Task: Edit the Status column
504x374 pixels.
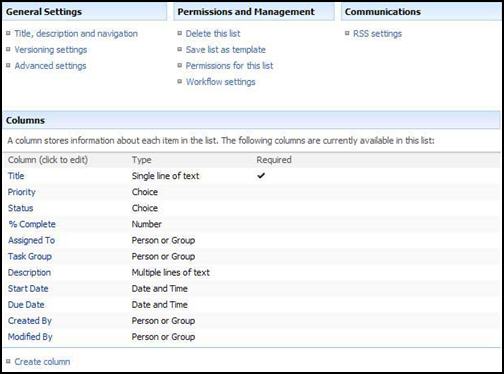Action: (x=21, y=208)
